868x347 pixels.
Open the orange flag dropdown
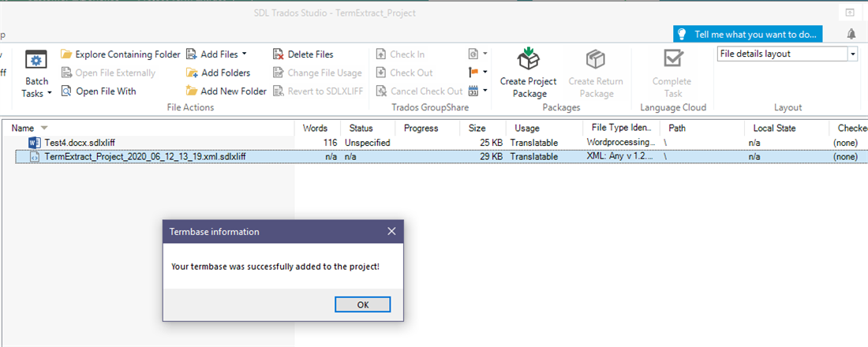tap(478, 72)
